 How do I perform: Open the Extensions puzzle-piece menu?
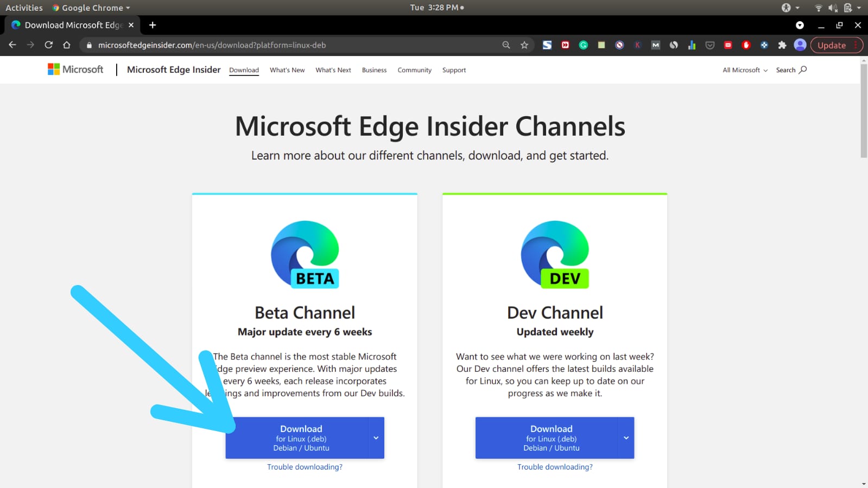coord(782,45)
